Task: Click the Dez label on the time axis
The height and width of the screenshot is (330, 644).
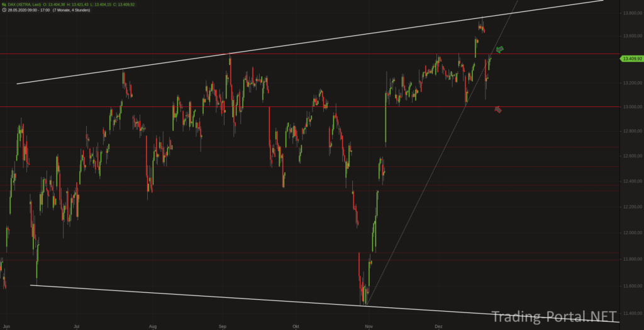Action: pyautogui.click(x=438, y=327)
